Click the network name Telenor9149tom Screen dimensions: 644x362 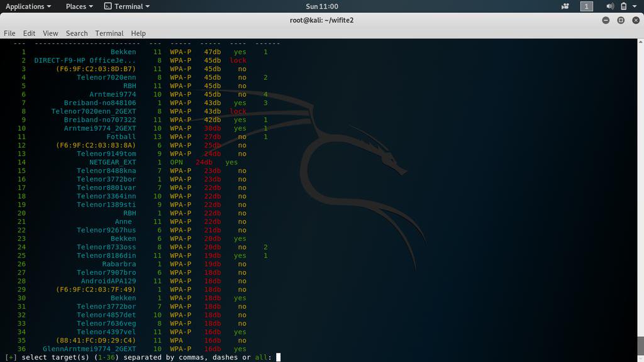tap(106, 154)
